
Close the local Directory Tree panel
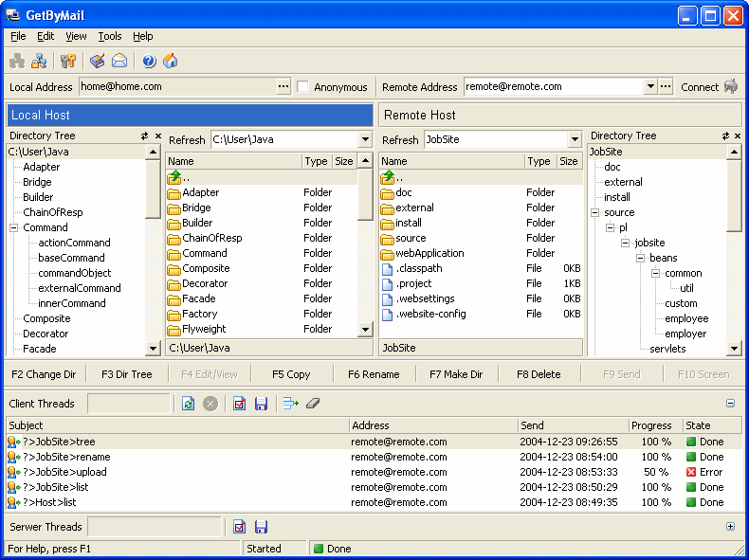coord(158,136)
